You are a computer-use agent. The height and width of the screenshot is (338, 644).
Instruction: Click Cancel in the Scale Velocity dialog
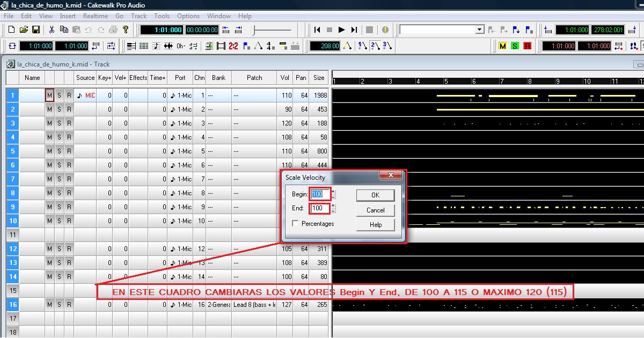click(x=375, y=210)
